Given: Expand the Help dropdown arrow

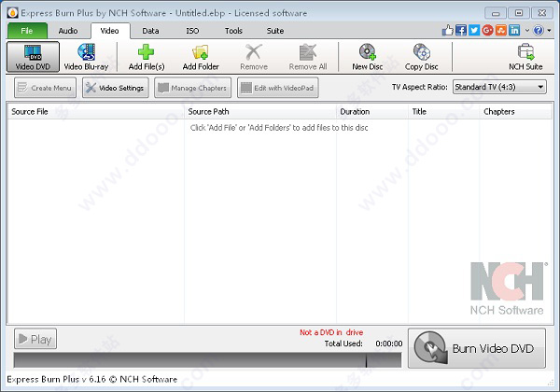Looking at the screenshot, I should pyautogui.click(x=550, y=31).
